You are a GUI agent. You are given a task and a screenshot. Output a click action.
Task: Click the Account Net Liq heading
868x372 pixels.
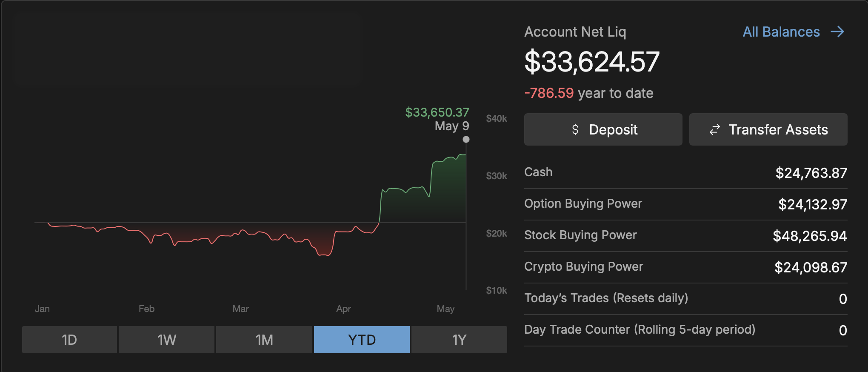[x=575, y=32]
